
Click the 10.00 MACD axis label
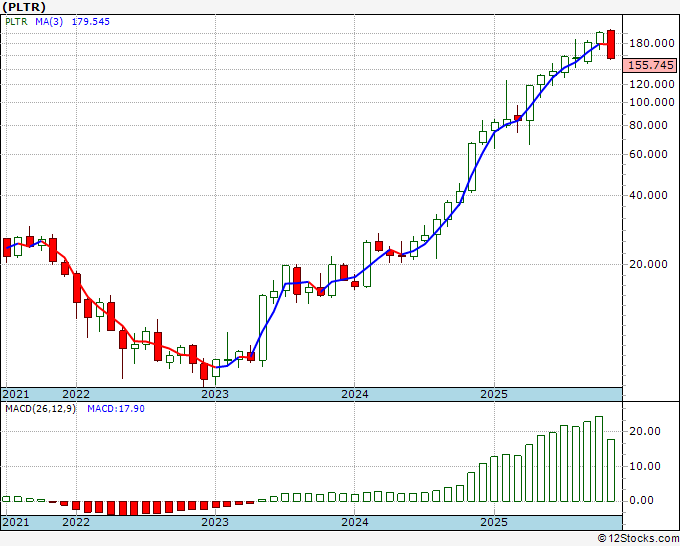[645, 466]
